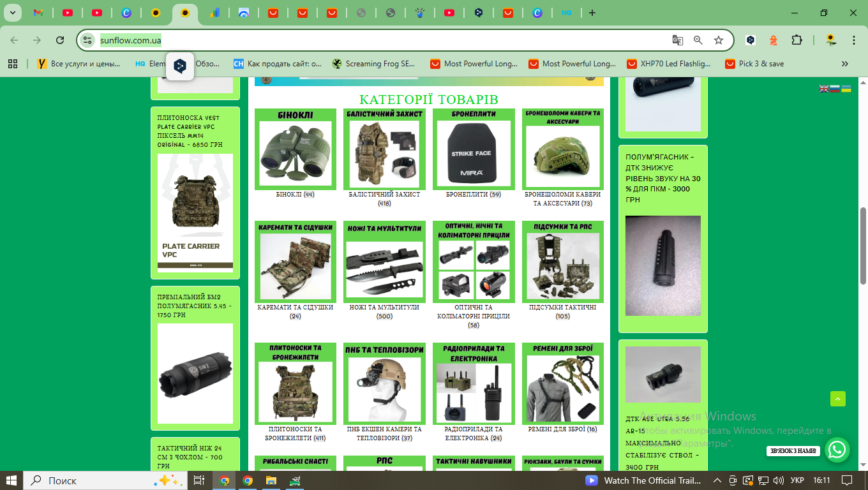Open the Apps grid in bookmarks bar
Screen dimensions: 868x490
click(13, 64)
